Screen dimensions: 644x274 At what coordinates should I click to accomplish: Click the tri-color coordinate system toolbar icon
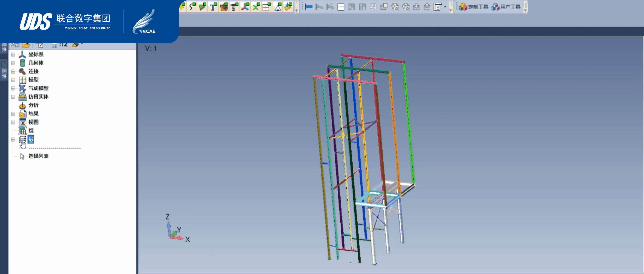point(245,7)
